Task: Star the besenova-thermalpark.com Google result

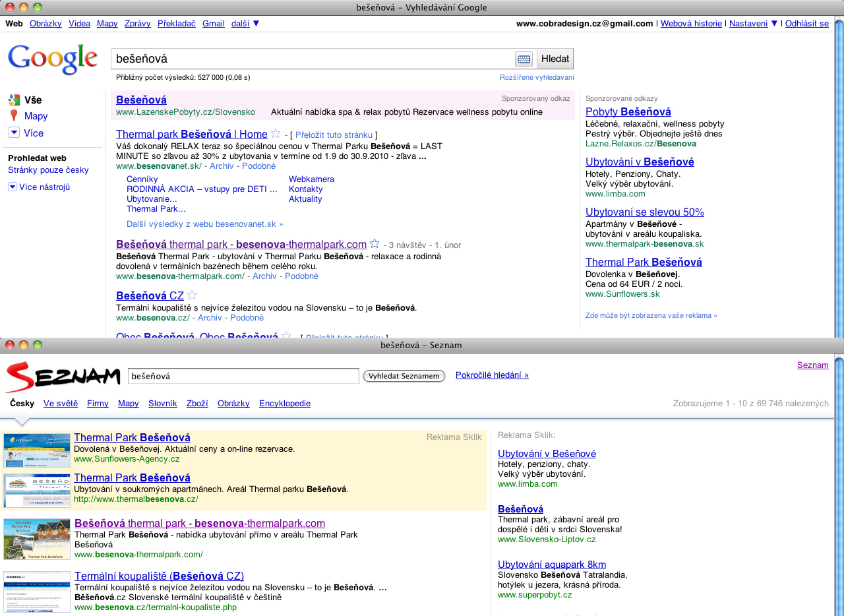Action: point(375,244)
